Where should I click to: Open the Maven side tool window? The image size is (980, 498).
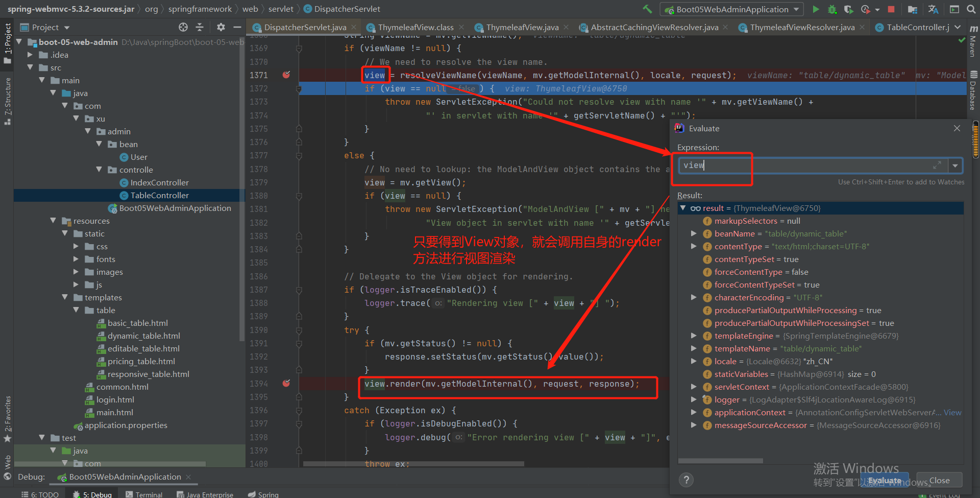(973, 40)
